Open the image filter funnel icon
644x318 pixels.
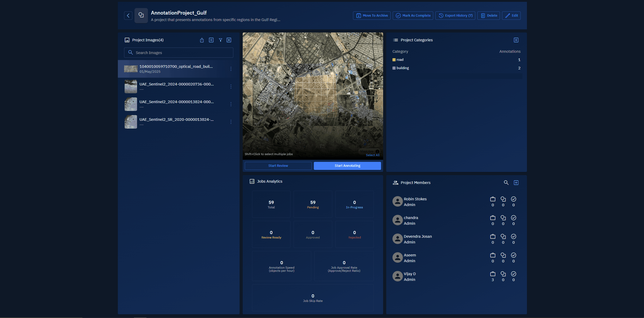tap(220, 40)
